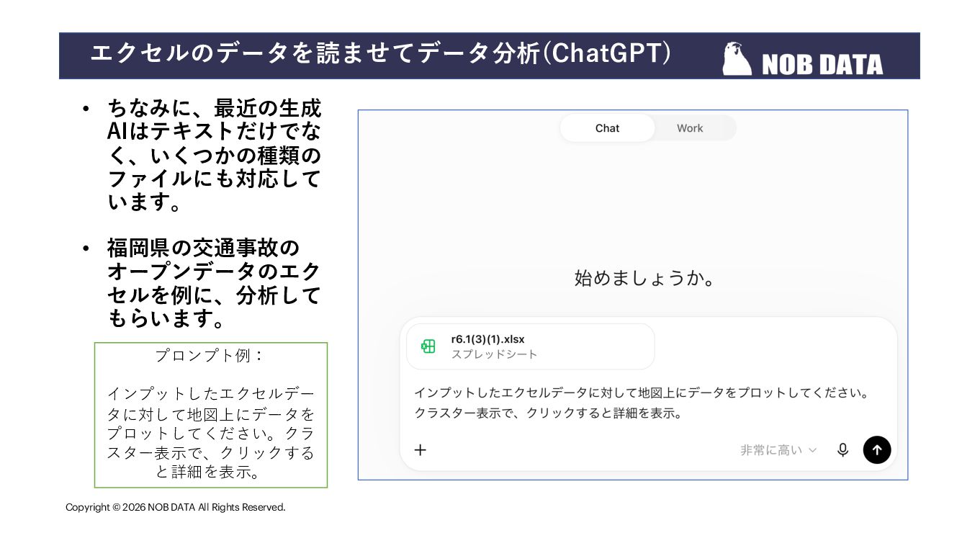This screenshot has height=551, width=980.
Task: Click the plus attach icon
Action: [421, 450]
